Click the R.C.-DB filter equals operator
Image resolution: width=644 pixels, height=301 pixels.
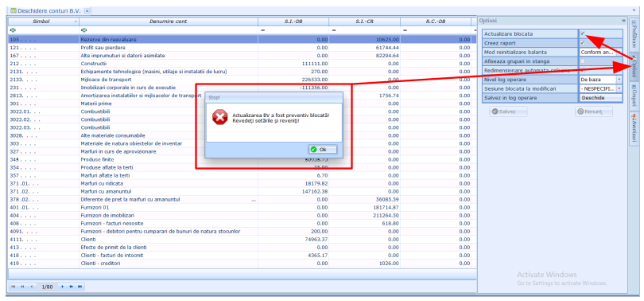(405, 30)
